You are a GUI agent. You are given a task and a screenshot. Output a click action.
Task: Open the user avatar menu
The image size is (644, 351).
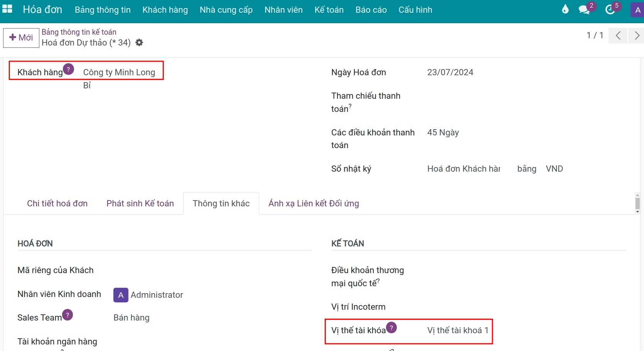(637, 10)
